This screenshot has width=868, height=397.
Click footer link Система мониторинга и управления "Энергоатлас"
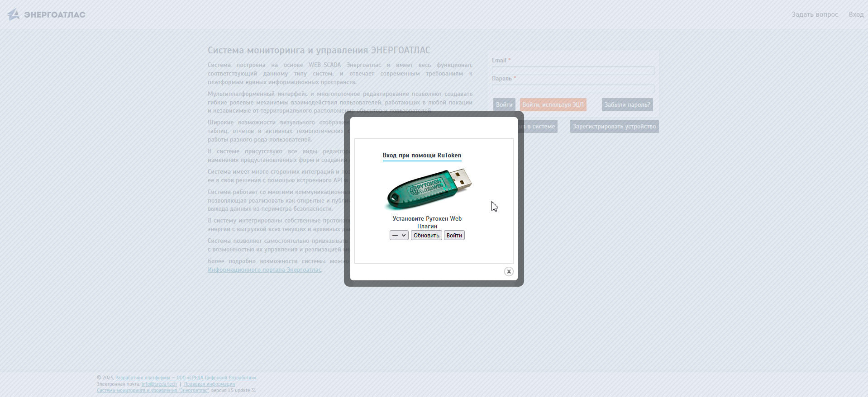click(153, 390)
